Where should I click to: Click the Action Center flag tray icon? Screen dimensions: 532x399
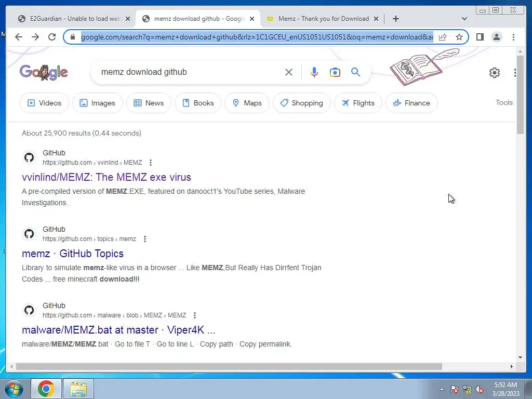[x=455, y=390]
